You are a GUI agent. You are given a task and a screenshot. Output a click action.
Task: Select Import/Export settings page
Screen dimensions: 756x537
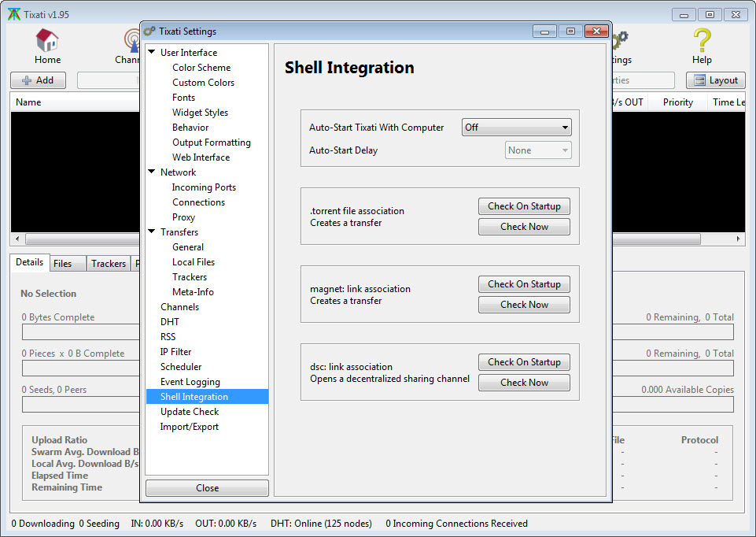pos(189,427)
